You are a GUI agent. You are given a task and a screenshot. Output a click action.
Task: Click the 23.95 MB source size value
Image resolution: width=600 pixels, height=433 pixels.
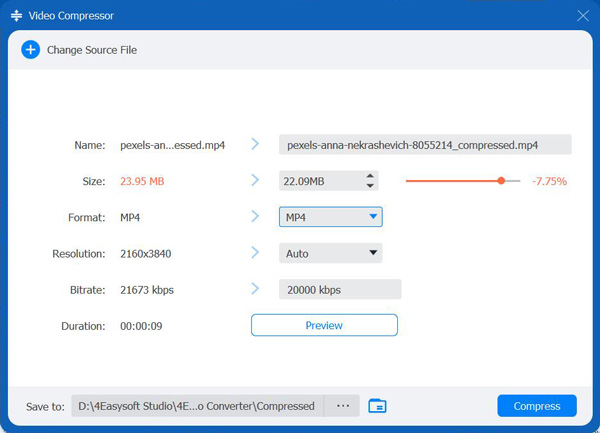[x=142, y=181]
